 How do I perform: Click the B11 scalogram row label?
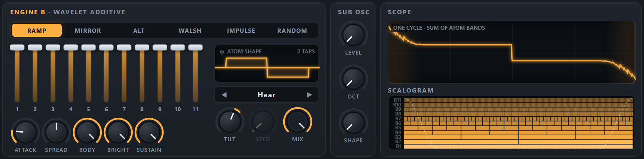[398, 100]
